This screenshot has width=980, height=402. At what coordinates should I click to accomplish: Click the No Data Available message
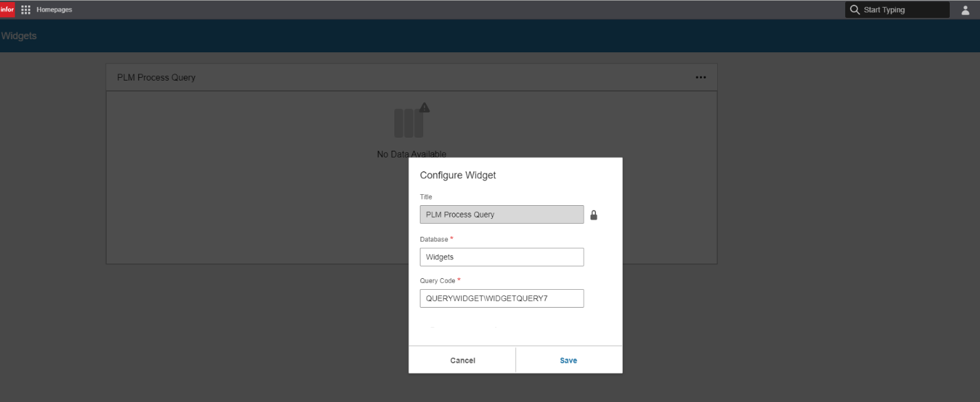pyautogui.click(x=412, y=154)
